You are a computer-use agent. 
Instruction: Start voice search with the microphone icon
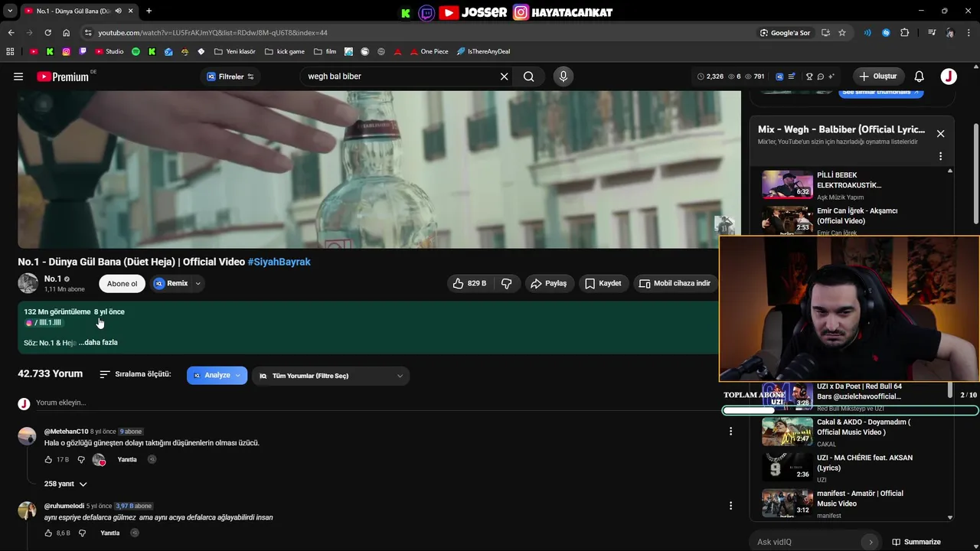(x=563, y=77)
